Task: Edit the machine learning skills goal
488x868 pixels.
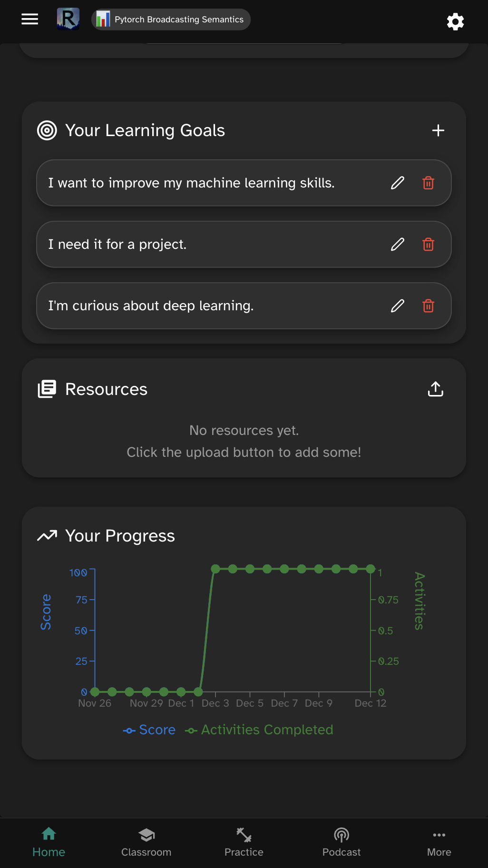Action: [398, 183]
